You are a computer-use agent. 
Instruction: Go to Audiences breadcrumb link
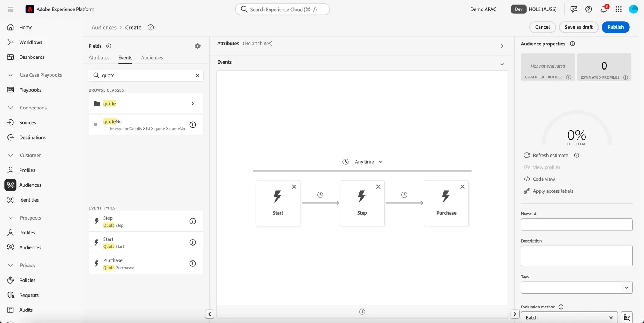[104, 28]
